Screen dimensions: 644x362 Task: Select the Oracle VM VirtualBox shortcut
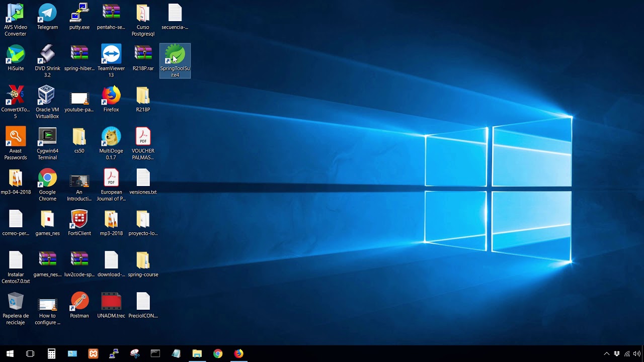[47, 103]
